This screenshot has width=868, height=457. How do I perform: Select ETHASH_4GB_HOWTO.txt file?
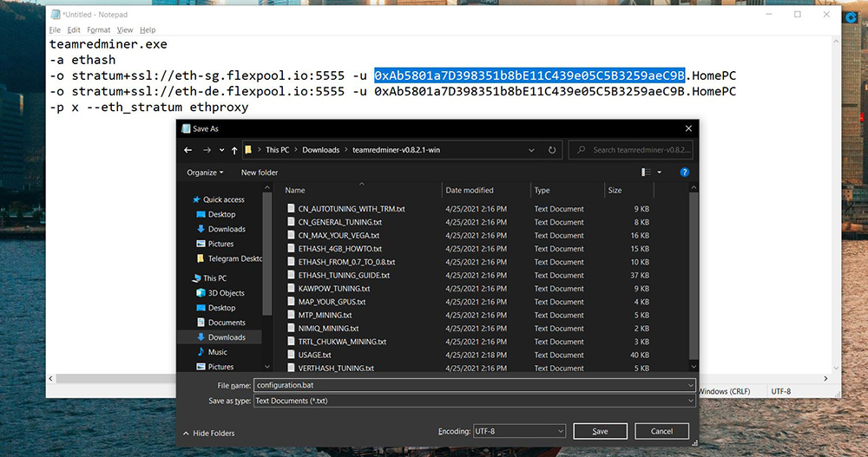click(x=339, y=249)
